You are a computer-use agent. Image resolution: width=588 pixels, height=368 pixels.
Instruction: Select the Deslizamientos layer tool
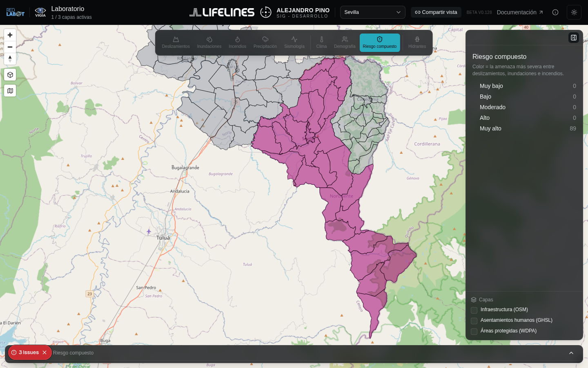pyautogui.click(x=176, y=43)
